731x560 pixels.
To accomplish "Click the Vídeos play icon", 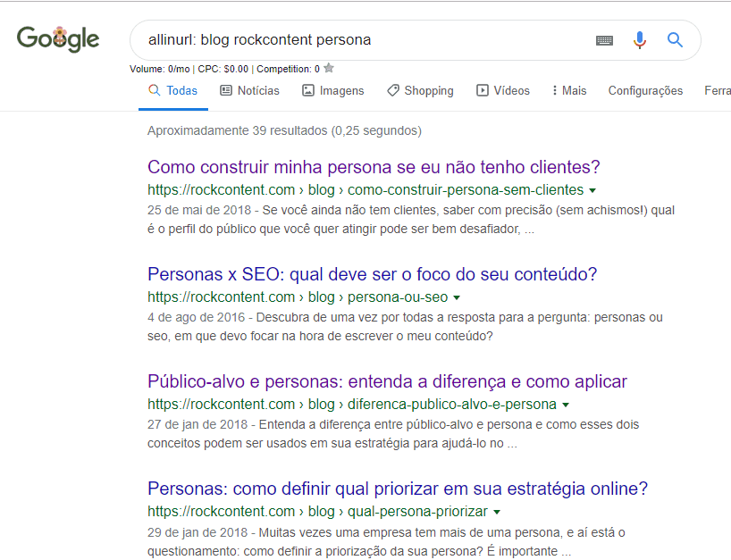I will 482,90.
